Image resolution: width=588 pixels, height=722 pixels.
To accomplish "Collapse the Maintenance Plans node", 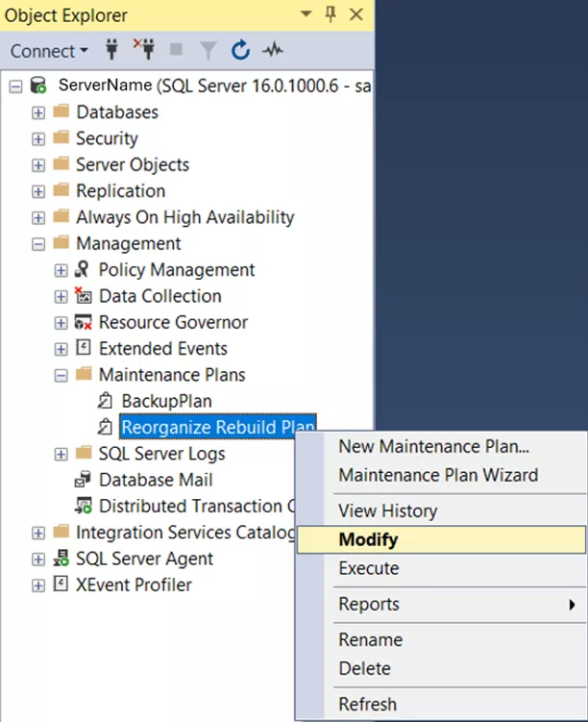I will coord(61,375).
